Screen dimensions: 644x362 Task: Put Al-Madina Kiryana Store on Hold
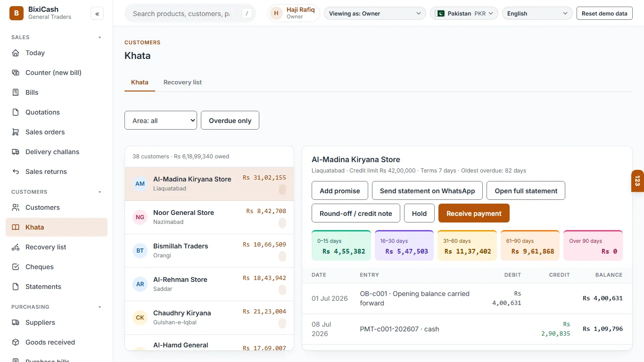pyautogui.click(x=419, y=213)
